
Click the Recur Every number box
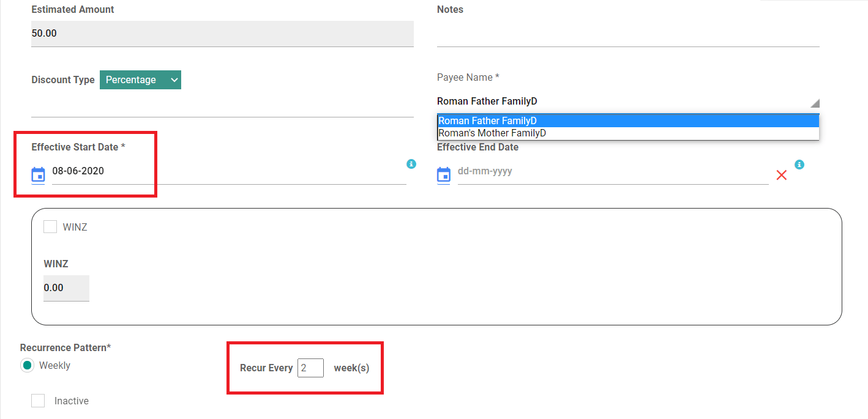pyautogui.click(x=310, y=368)
